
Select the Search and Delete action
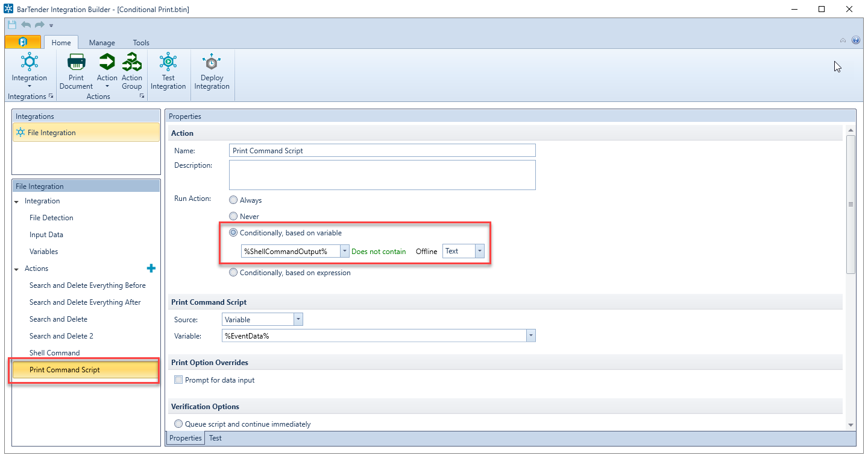click(58, 319)
